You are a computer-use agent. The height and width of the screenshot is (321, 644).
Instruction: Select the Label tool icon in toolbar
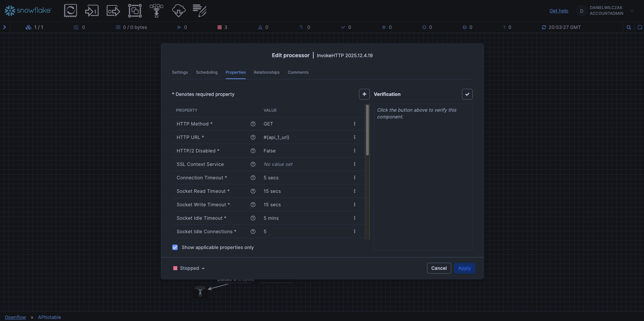point(200,11)
